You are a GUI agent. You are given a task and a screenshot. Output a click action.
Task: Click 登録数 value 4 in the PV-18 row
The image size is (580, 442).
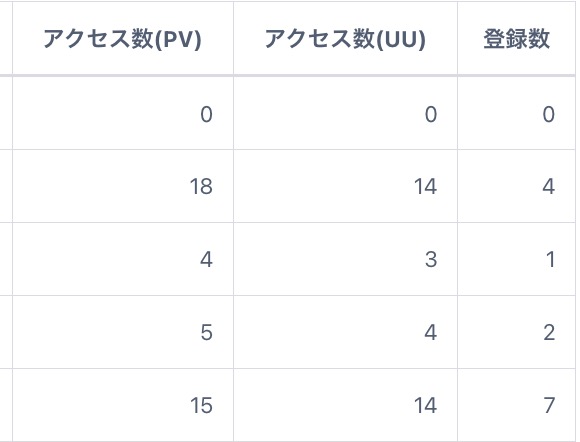click(517, 186)
